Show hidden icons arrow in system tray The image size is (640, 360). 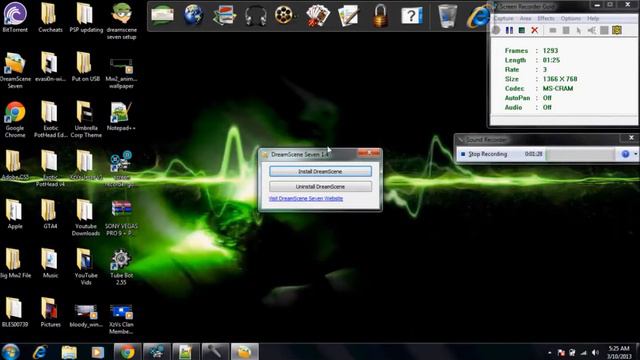pyautogui.click(x=550, y=352)
